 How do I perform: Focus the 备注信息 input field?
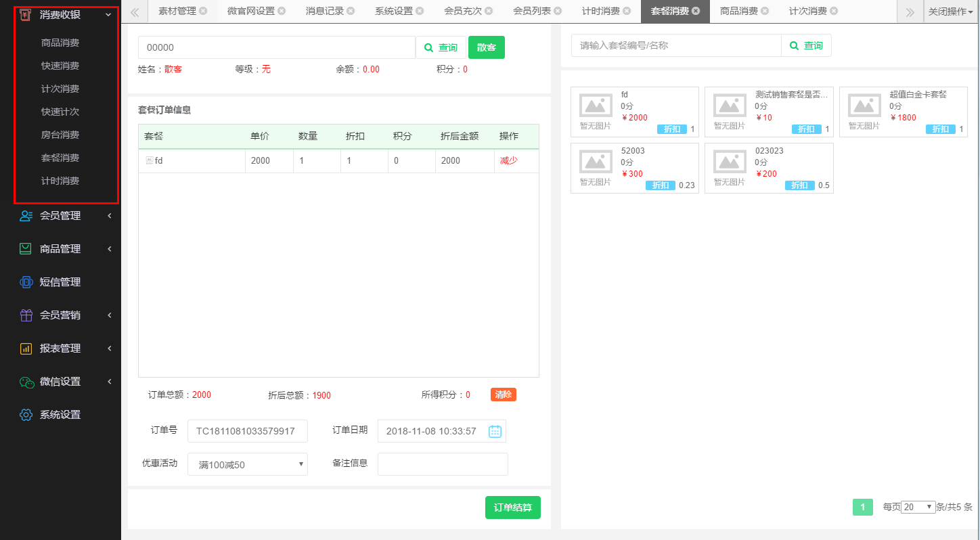click(443, 464)
